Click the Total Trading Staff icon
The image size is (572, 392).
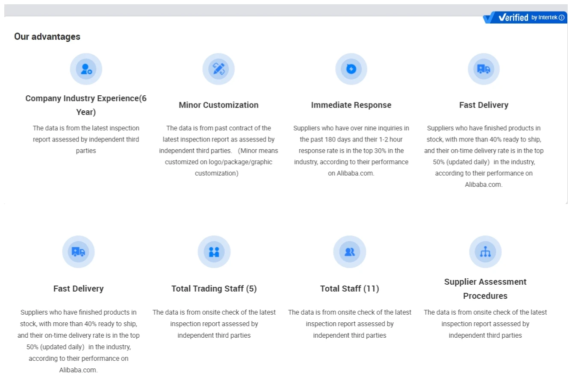pos(214,252)
